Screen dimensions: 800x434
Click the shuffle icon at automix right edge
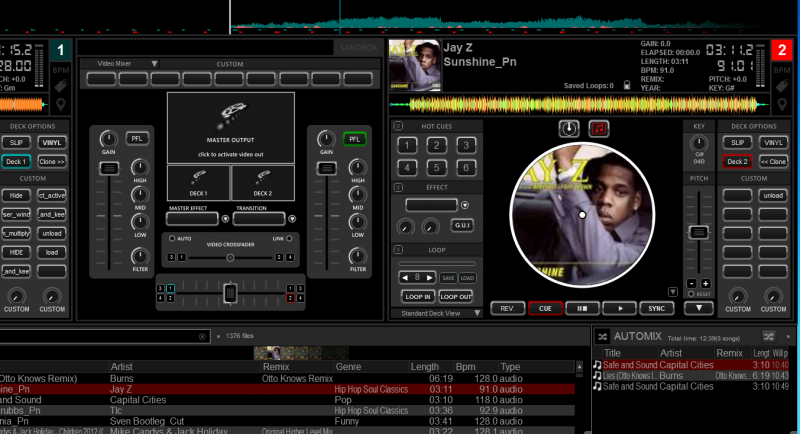[769, 336]
